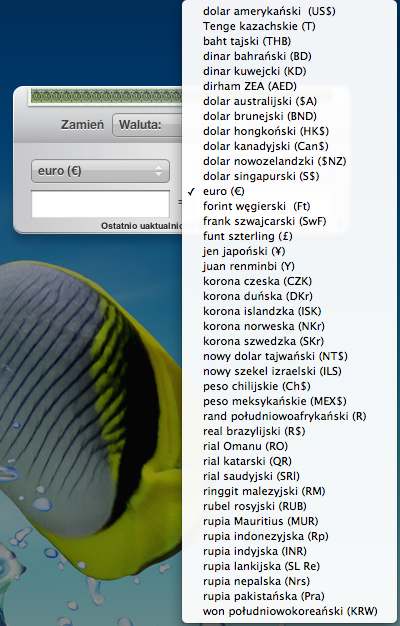Choose korona norweska (NKr)

(289, 327)
